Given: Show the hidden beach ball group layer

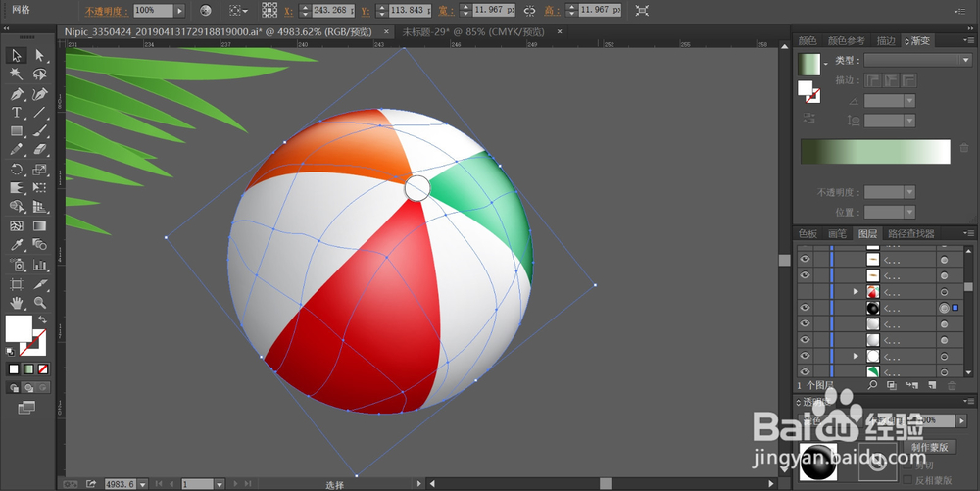Looking at the screenshot, I should [805, 292].
